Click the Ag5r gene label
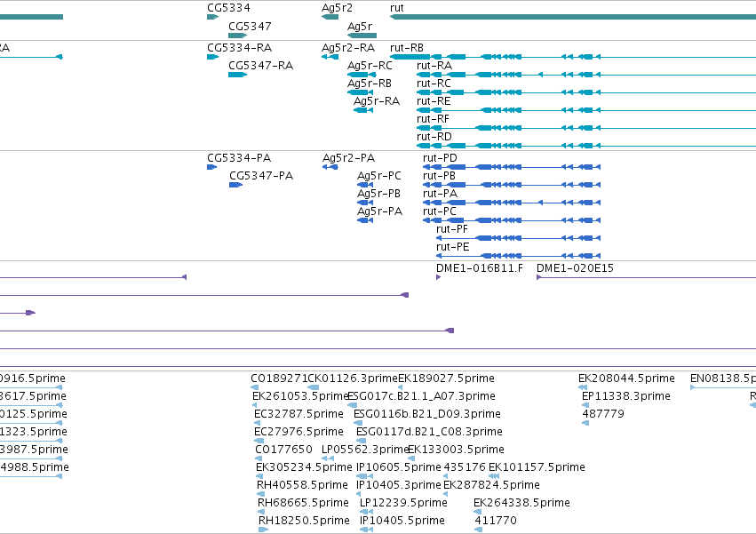756x534 pixels. click(360, 27)
